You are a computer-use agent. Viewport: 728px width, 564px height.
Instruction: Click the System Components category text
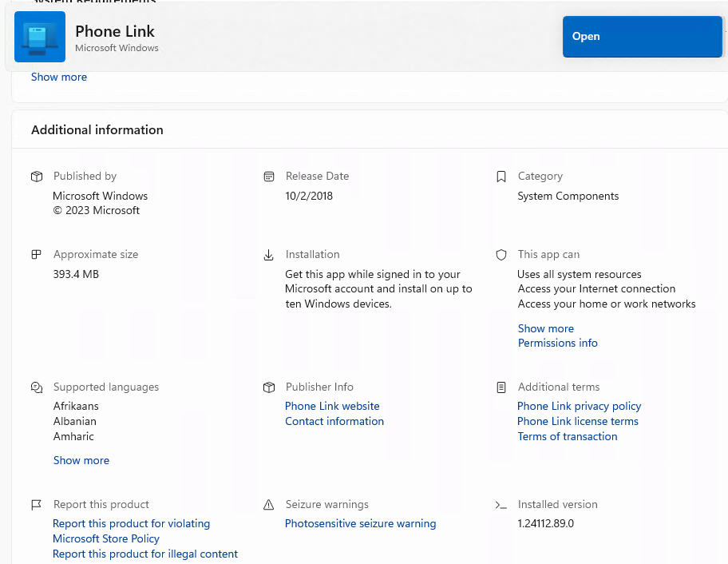click(x=568, y=196)
